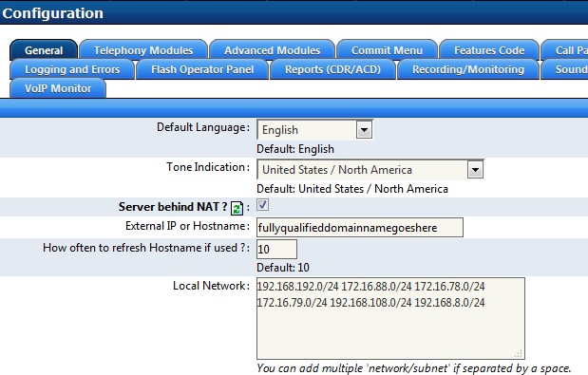Open the Telephony Modules tab

point(143,50)
